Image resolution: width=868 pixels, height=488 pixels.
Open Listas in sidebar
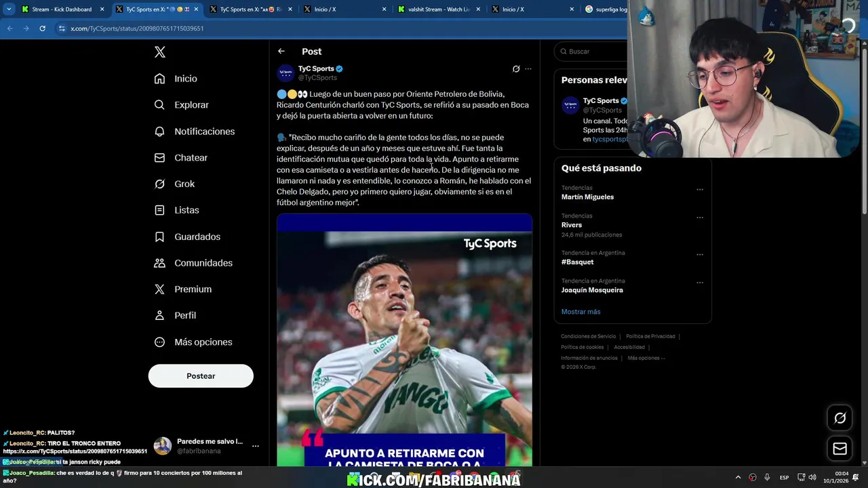pyautogui.click(x=176, y=210)
